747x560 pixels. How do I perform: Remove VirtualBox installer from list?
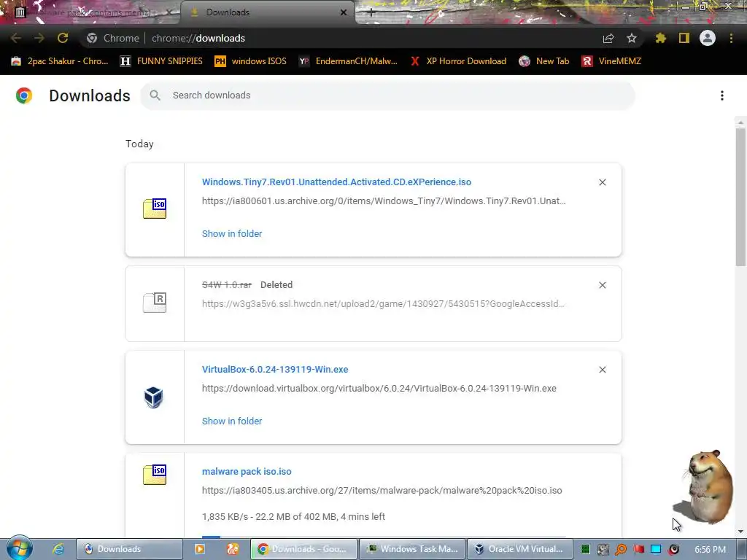click(602, 370)
